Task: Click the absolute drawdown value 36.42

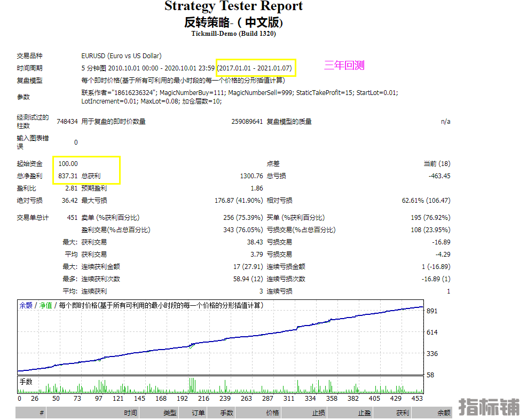Action: (x=69, y=201)
